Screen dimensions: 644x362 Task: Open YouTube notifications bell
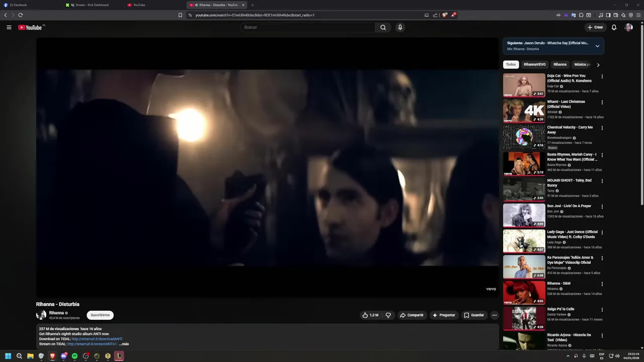(x=614, y=27)
